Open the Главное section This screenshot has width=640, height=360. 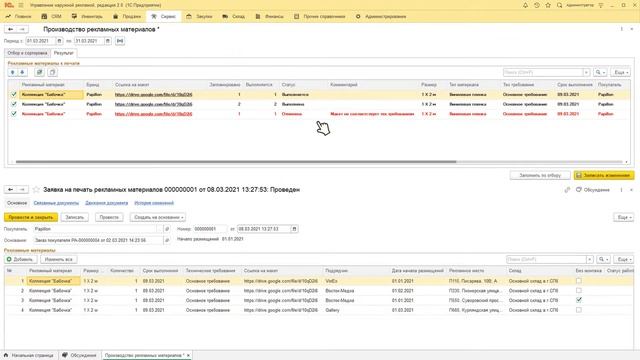pos(19,17)
